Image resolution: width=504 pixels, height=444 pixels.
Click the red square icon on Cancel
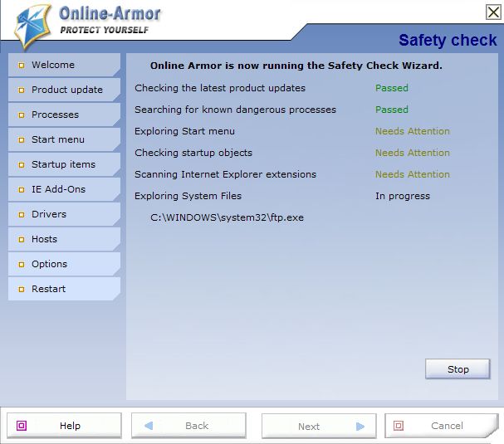click(x=399, y=426)
